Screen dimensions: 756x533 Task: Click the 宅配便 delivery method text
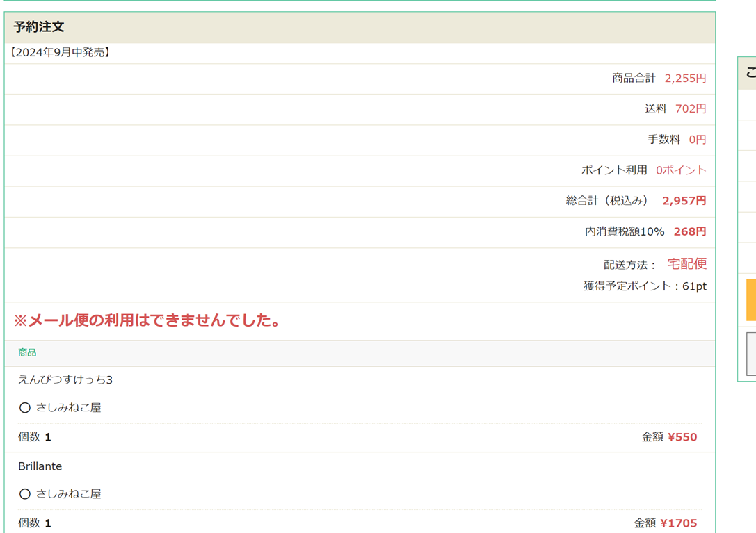pyautogui.click(x=686, y=264)
